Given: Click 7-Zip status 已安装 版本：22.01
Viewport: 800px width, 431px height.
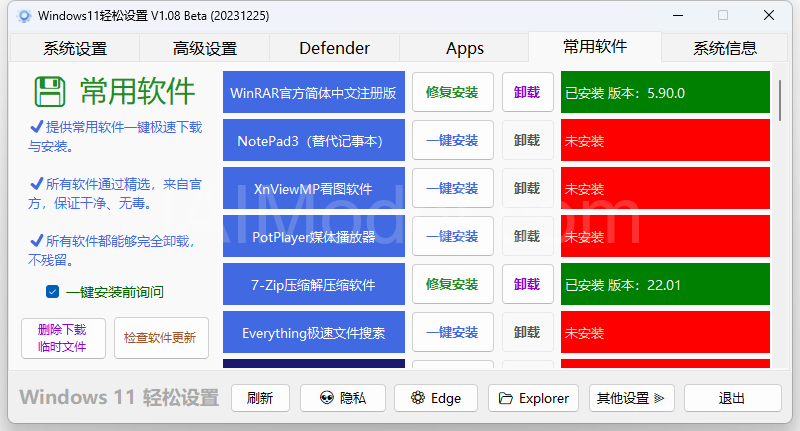Looking at the screenshot, I should [665, 284].
